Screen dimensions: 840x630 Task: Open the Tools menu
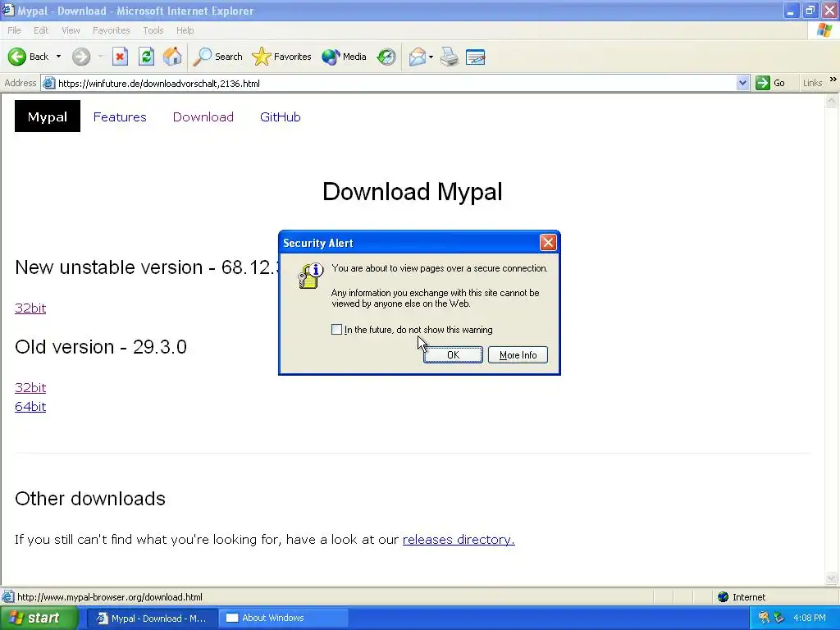pos(153,30)
